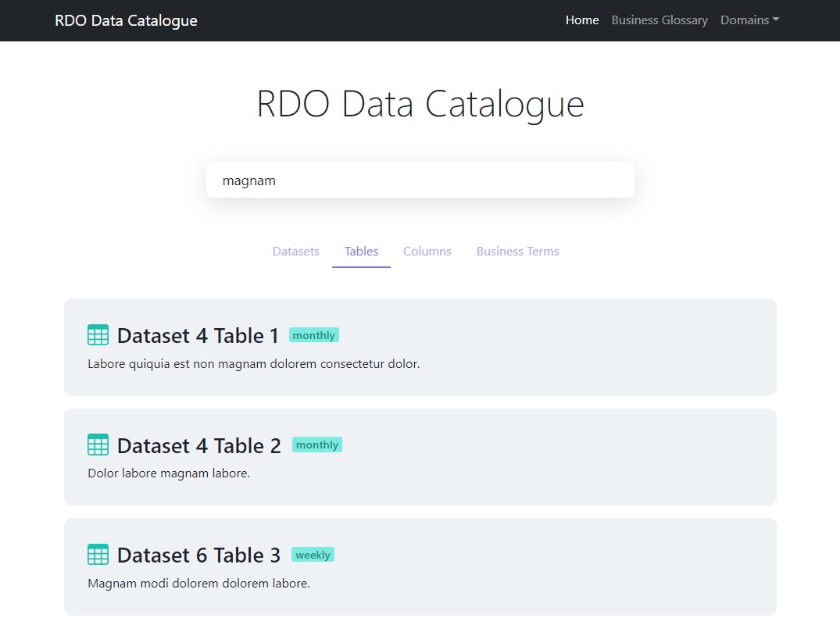Click the table icon beside Dataset 4 Table 1
The width and height of the screenshot is (840, 625).
coord(98,335)
